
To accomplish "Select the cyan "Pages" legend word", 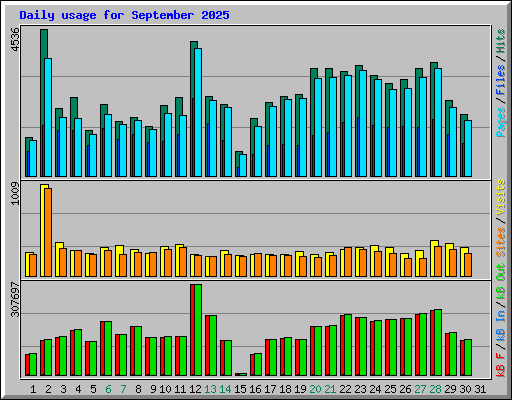I will [x=501, y=122].
